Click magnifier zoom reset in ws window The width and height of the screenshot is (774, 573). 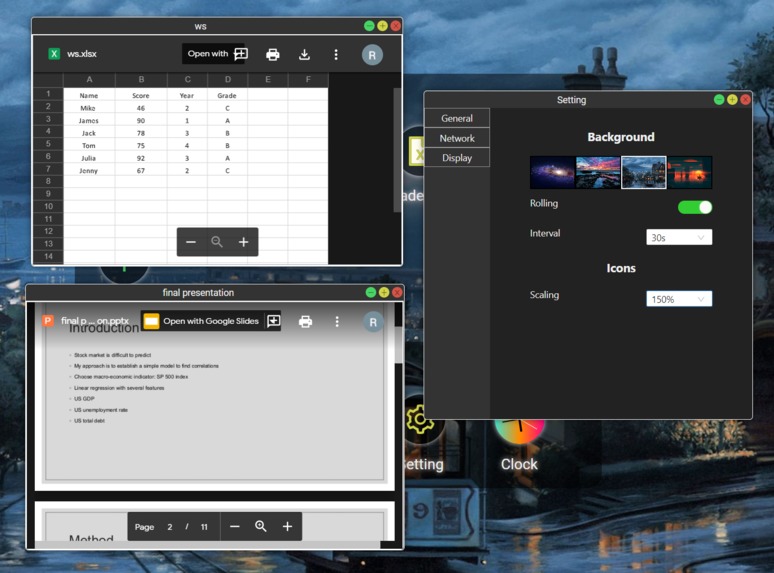[x=217, y=242]
